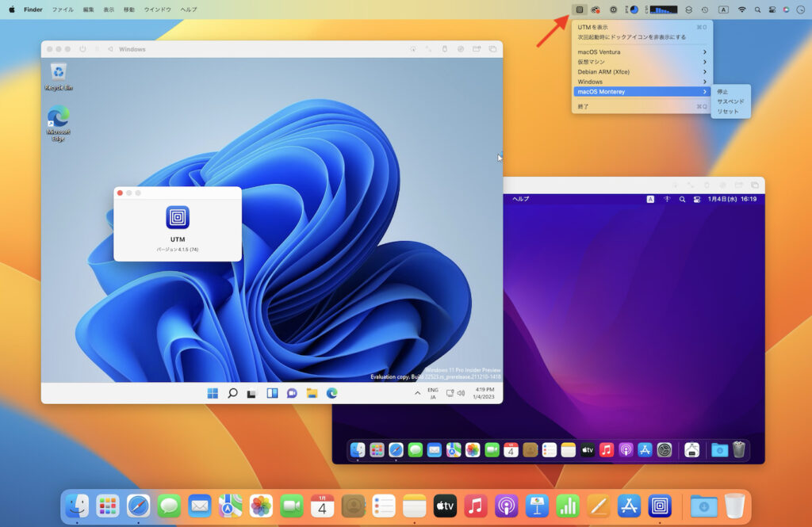The image size is (812, 527).
Task: Switch input language via the ENG/JA indicator
Action: (x=432, y=392)
